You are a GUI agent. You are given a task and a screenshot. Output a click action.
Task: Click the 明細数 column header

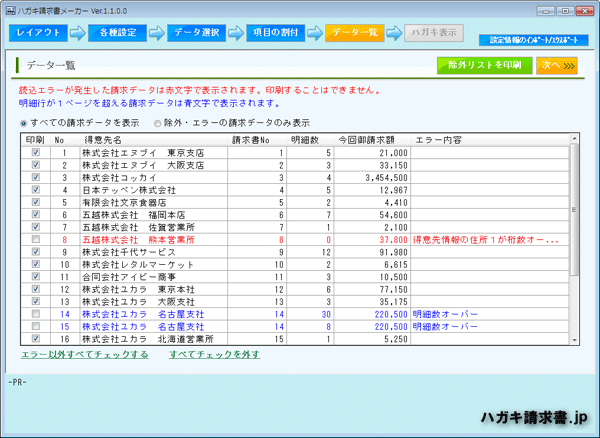[310, 140]
